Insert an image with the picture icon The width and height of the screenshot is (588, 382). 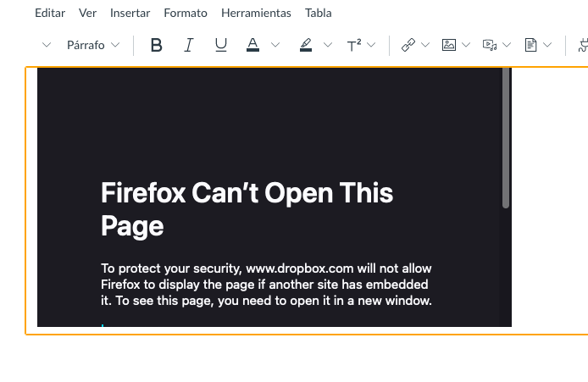(x=449, y=45)
